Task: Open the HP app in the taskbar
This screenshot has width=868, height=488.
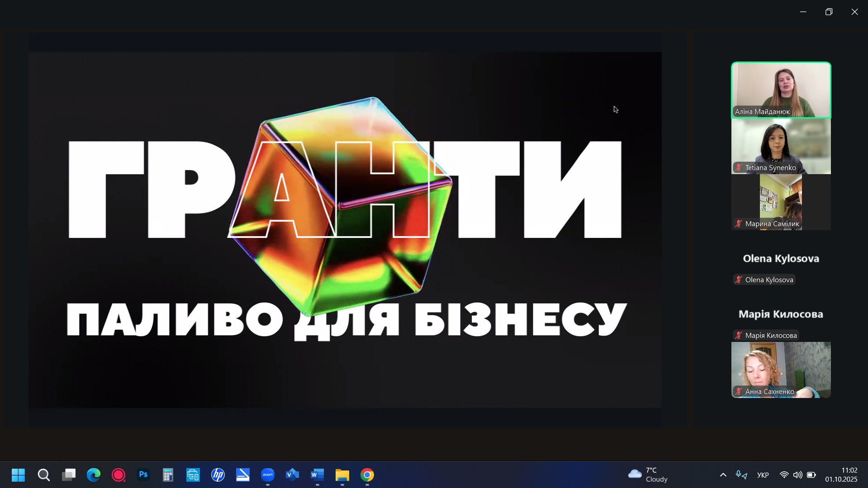Action: (x=218, y=475)
